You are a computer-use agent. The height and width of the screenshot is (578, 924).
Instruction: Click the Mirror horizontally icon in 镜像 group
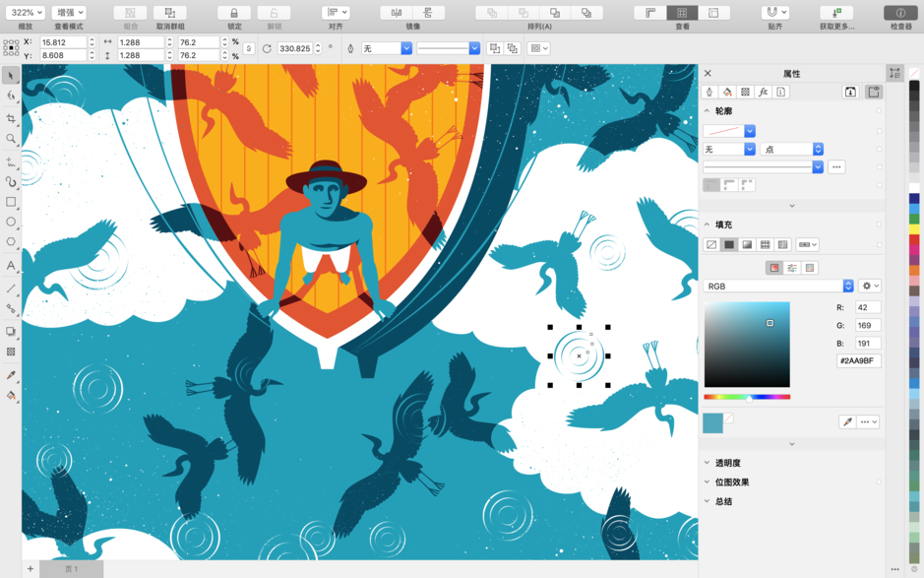397,13
